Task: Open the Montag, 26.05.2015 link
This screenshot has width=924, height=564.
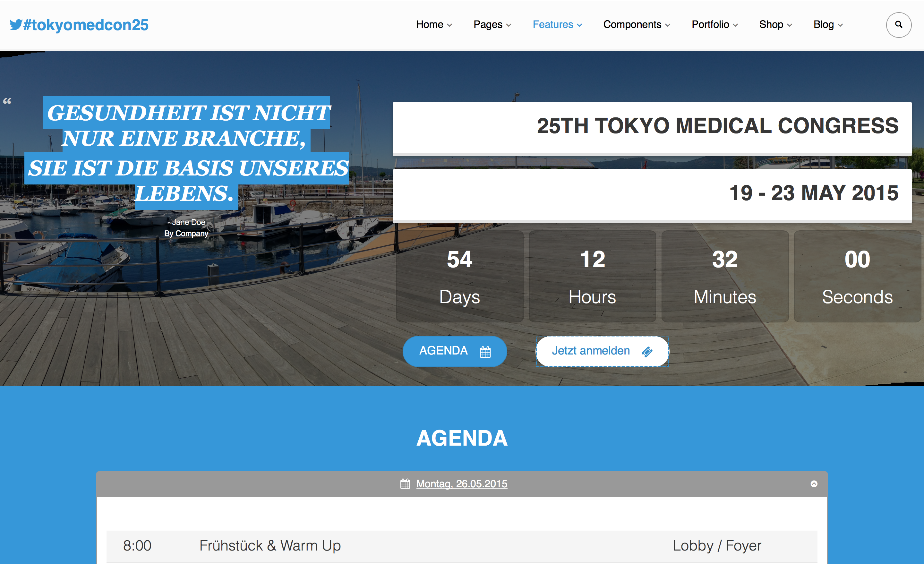Action: pos(462,484)
